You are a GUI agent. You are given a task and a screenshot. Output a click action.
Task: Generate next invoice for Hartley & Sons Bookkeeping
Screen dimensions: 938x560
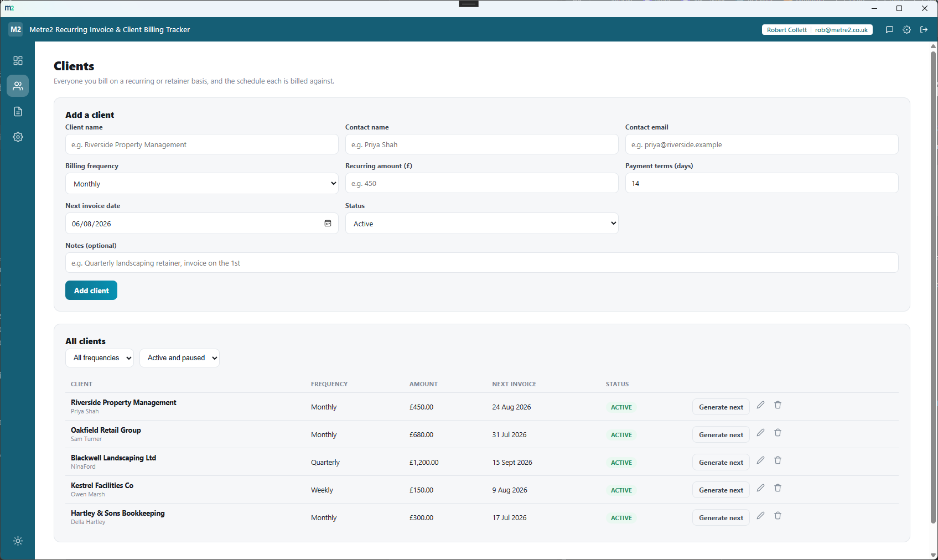(x=721, y=517)
